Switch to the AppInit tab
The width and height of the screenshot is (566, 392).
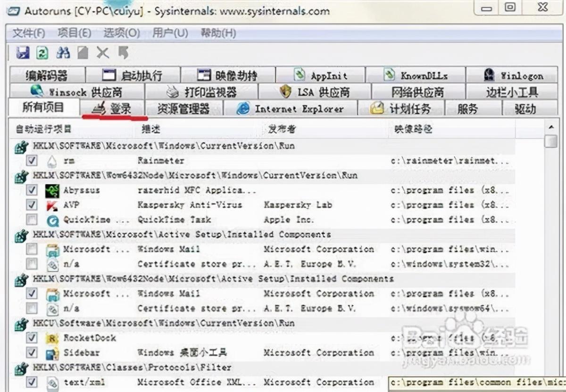[320, 75]
